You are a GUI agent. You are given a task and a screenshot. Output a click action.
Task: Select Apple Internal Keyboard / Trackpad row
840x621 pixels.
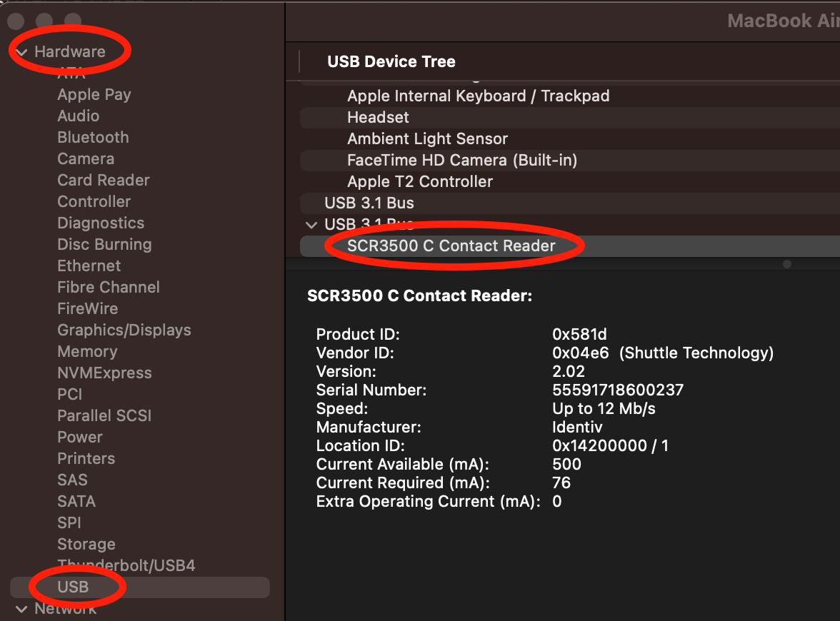[x=478, y=96]
